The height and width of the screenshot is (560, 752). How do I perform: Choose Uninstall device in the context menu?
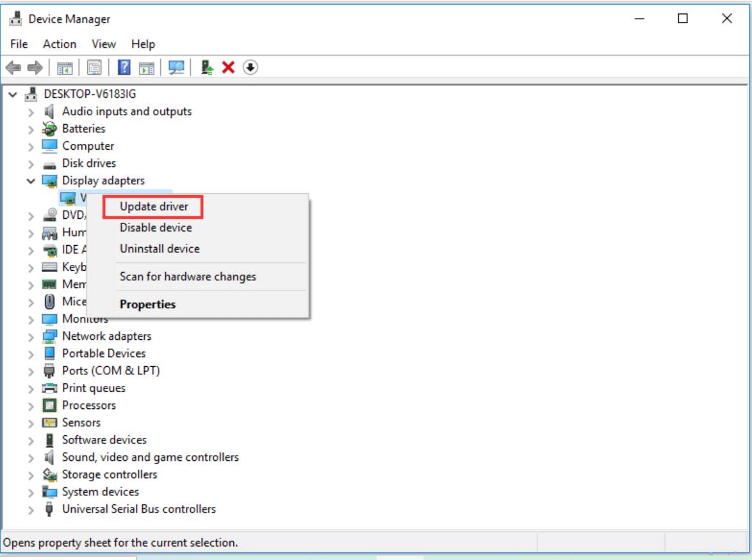click(x=158, y=248)
